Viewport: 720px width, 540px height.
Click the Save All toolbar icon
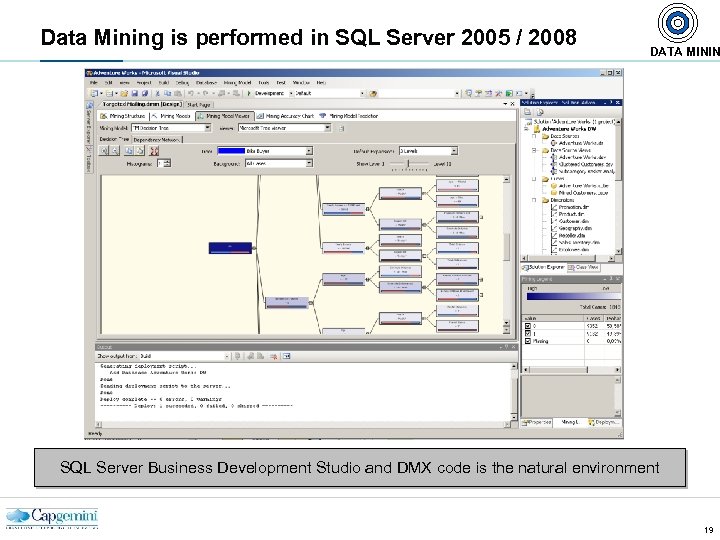coord(145,94)
